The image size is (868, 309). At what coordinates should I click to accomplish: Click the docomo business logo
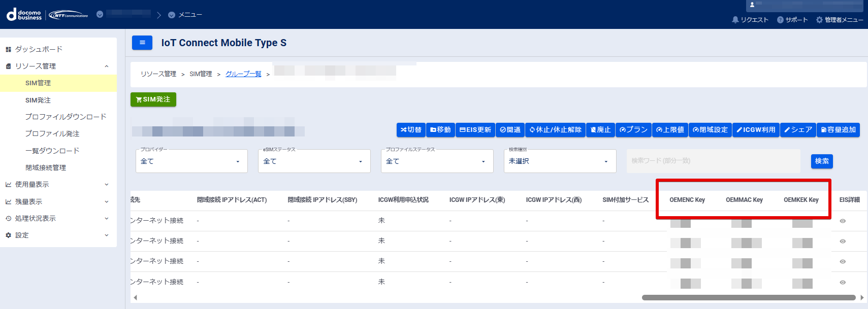(x=24, y=15)
